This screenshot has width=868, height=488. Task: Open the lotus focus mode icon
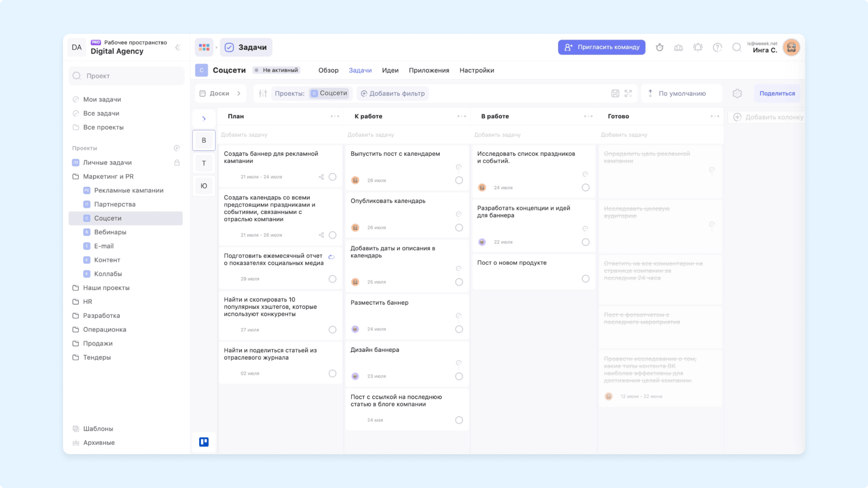[678, 47]
